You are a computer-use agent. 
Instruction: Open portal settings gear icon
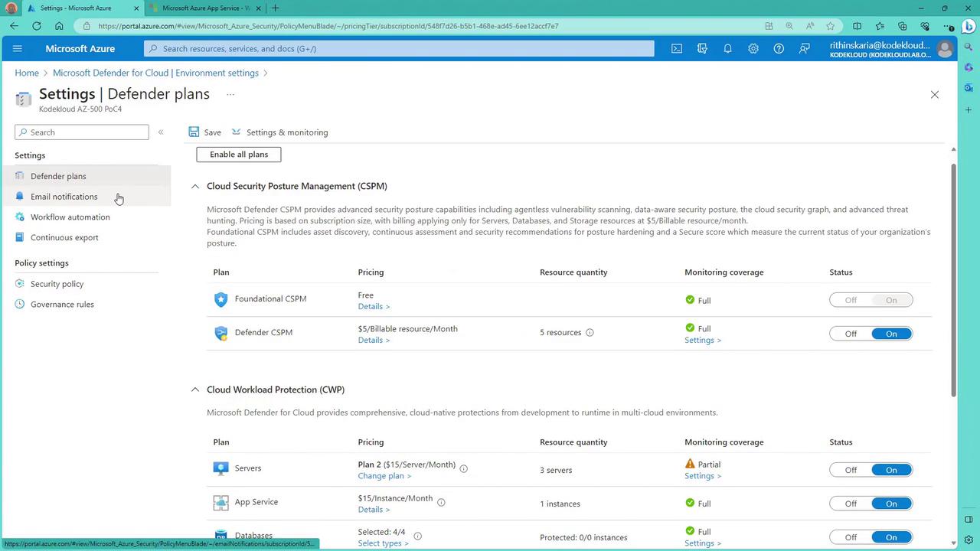coord(753,48)
